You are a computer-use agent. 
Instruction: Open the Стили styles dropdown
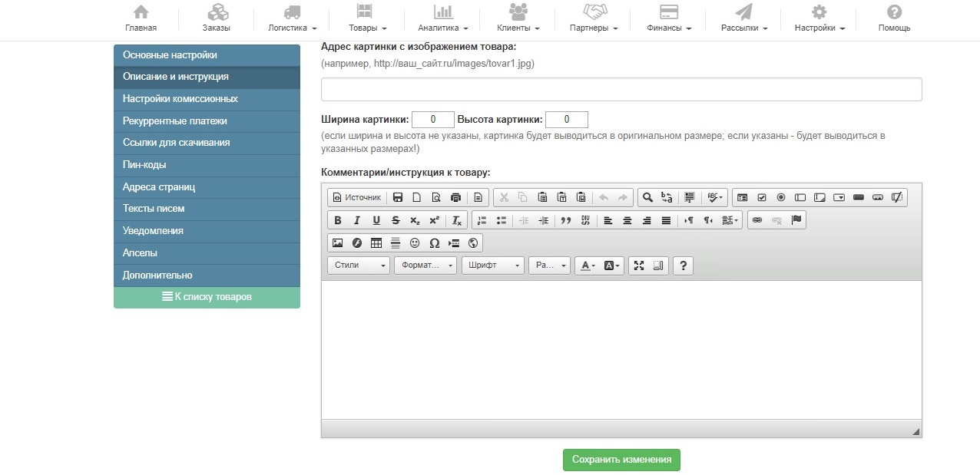pos(359,266)
